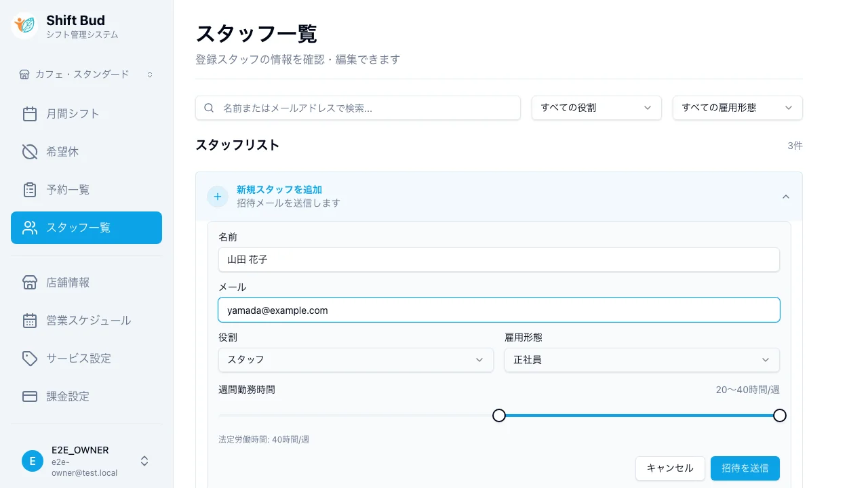Open the すべての役割 dropdown
868x488 pixels.
click(596, 107)
